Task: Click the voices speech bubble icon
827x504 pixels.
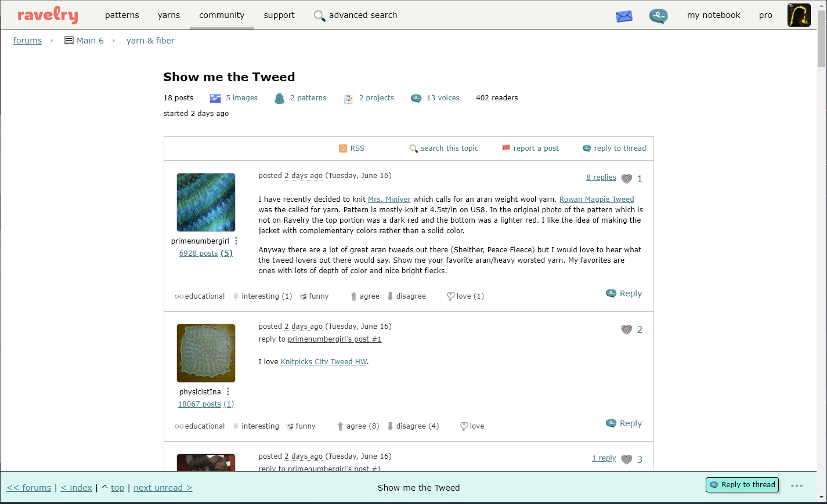Action: click(x=416, y=99)
